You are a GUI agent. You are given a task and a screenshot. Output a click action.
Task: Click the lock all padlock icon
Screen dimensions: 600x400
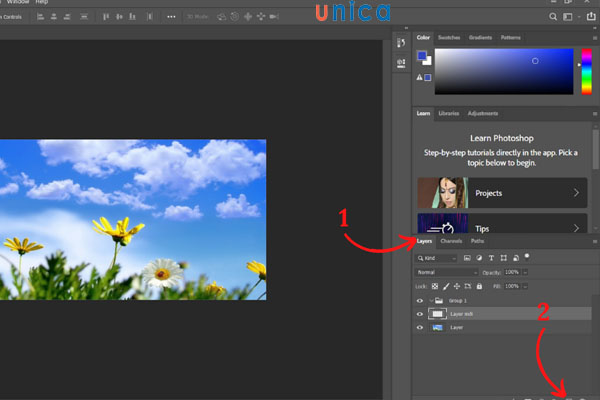[479, 285]
